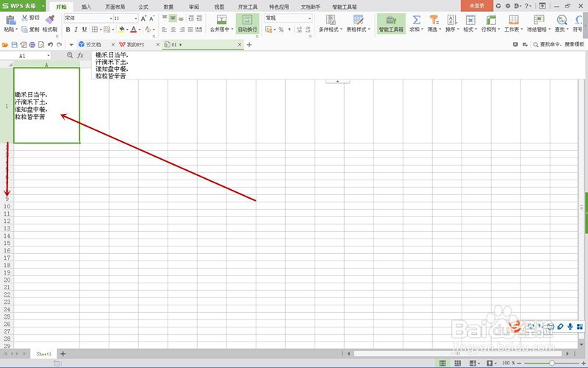Open the Formulas (公式) tab

coord(143,7)
